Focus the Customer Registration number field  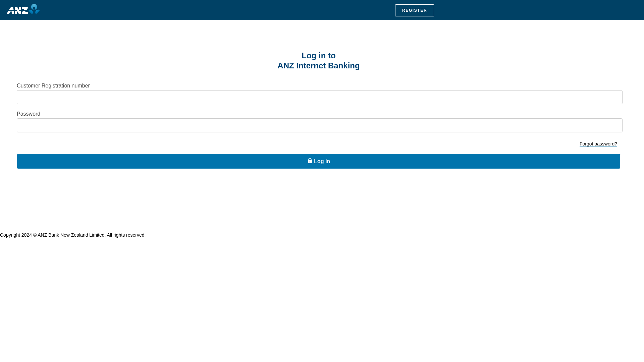319,97
